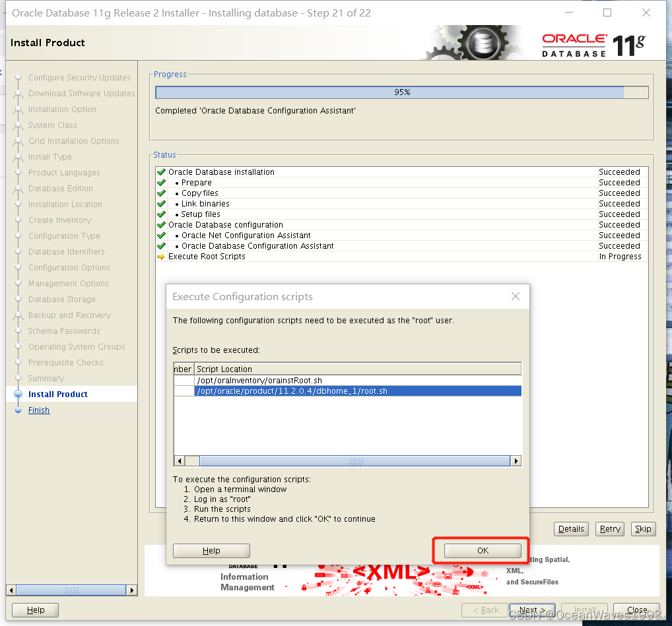Click the in-progress arrow beside "Execute Root Scripts"
The height and width of the screenshot is (626, 672).
(x=160, y=256)
